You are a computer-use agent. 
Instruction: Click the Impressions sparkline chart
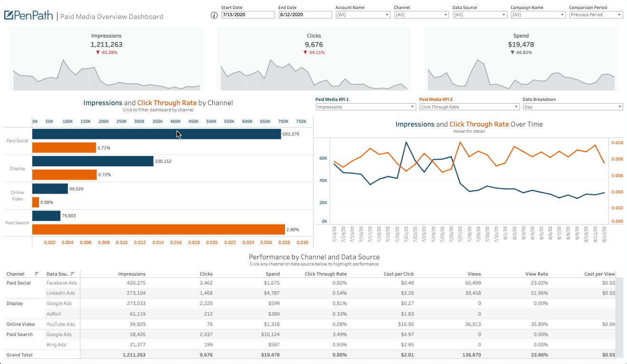[107, 75]
